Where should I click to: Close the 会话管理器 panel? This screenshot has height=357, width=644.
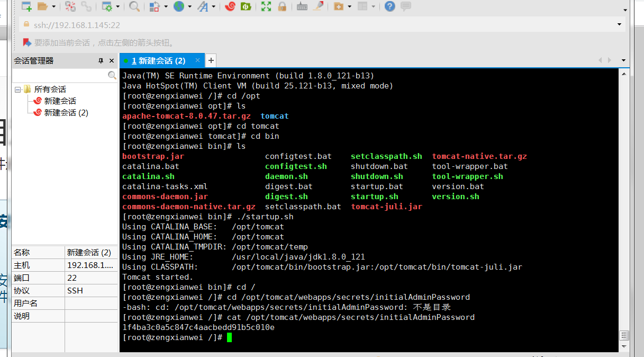pos(112,61)
